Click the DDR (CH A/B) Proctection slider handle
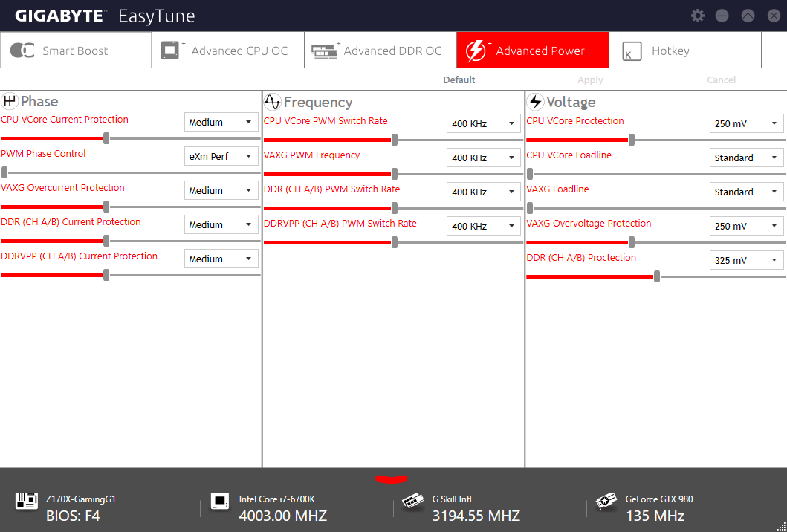Image resolution: width=787 pixels, height=532 pixels. pyautogui.click(x=657, y=276)
